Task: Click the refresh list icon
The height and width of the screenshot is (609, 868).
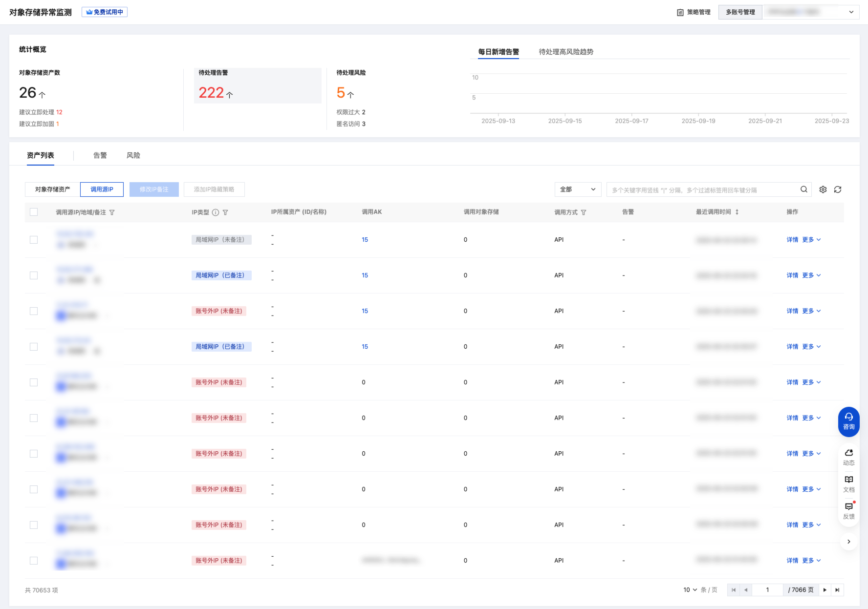Action: pyautogui.click(x=838, y=189)
